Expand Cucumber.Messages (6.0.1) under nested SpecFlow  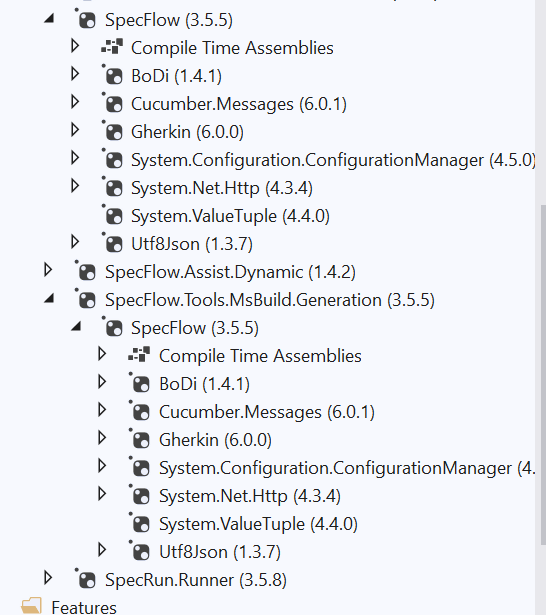click(x=102, y=410)
